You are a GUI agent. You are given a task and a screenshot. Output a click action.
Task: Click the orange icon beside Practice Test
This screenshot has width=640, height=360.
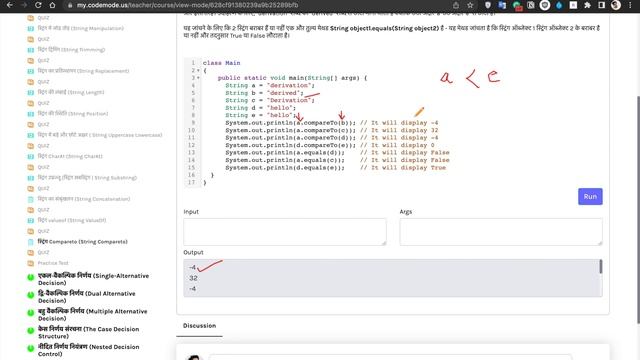coord(31,263)
